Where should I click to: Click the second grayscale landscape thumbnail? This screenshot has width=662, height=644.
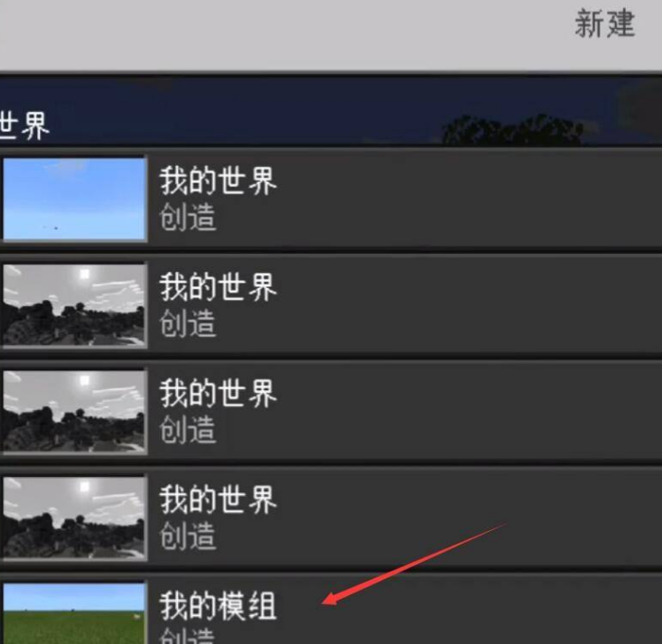coord(74,411)
